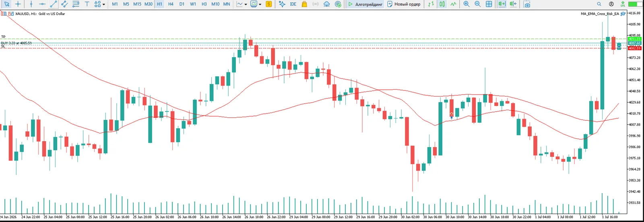Click the expert advisor hat icon
This screenshot has width=644, height=222.
pos(623,14)
